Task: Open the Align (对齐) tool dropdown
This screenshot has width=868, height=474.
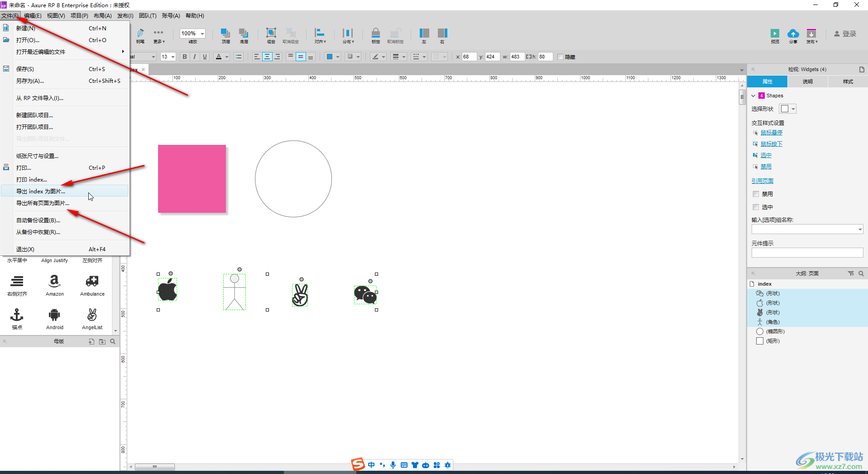Action: coord(320,35)
